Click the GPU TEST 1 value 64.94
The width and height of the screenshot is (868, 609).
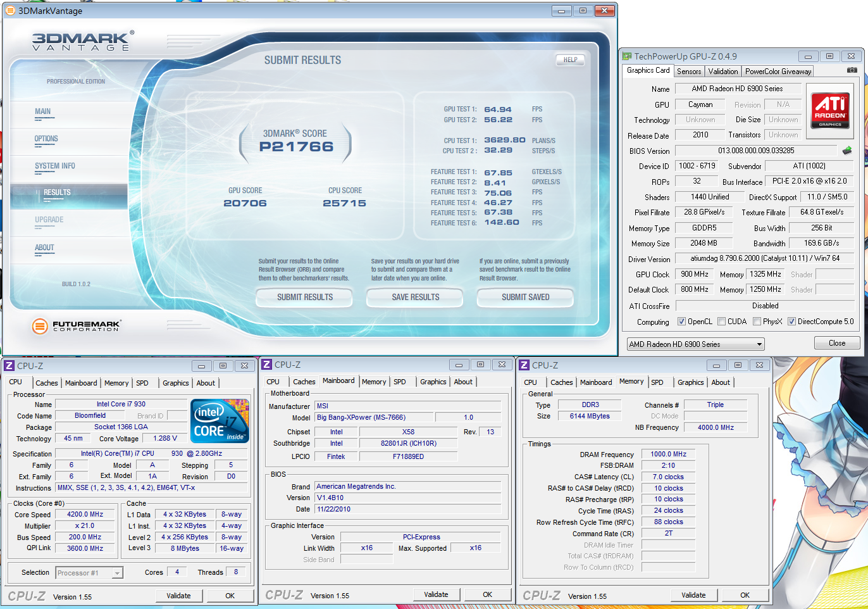coord(498,110)
